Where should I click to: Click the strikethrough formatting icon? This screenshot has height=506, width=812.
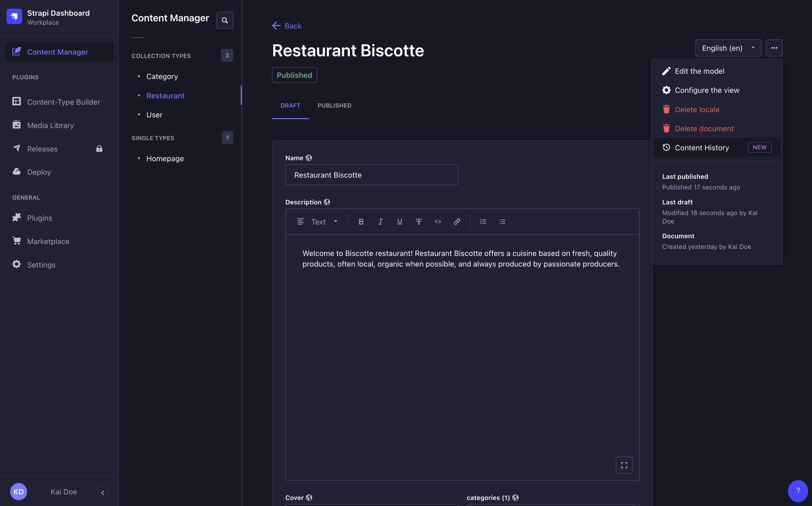pyautogui.click(x=419, y=222)
